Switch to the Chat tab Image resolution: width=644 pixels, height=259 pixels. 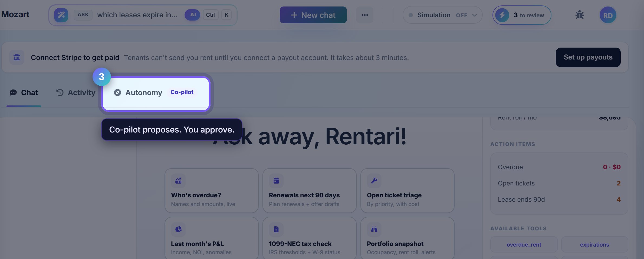click(24, 93)
